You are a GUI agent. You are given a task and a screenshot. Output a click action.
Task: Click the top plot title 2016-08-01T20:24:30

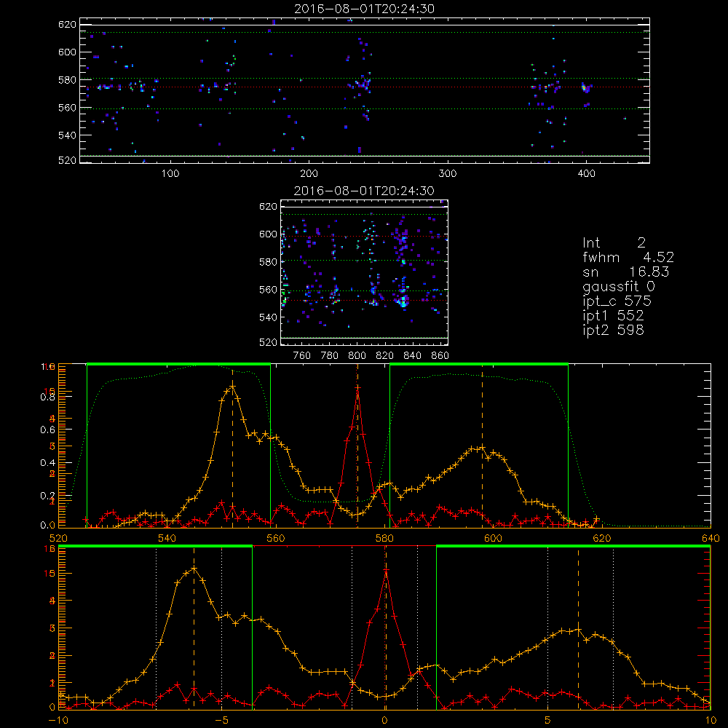tap(364, 9)
